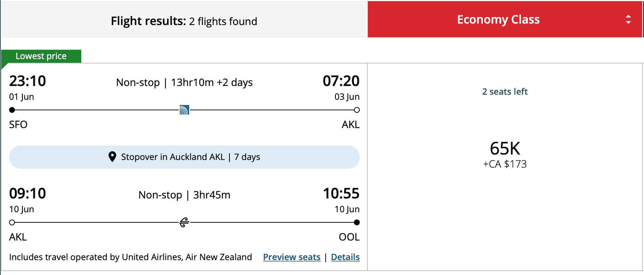The width and height of the screenshot is (644, 275).
Task: Click the OOL arrival point dot
Action: coord(357,222)
